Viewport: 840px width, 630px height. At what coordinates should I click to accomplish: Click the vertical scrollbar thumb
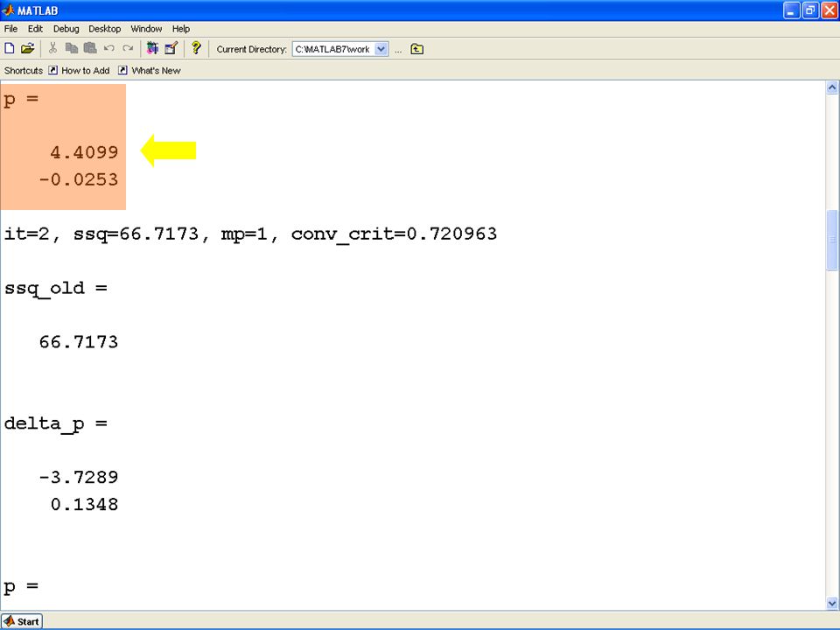click(x=832, y=240)
